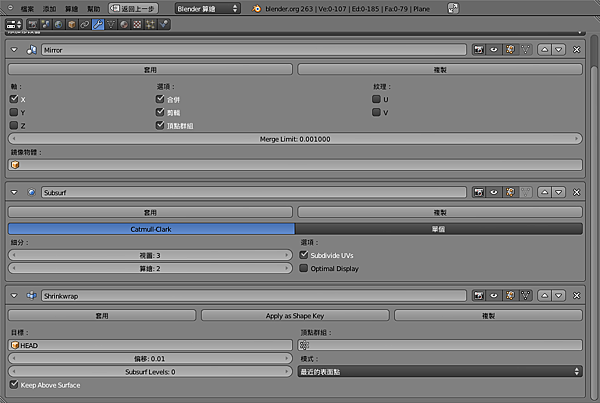Toggle Shrinkwrap modifier viewport eye visibility
The width and height of the screenshot is (600, 403).
pos(494,295)
